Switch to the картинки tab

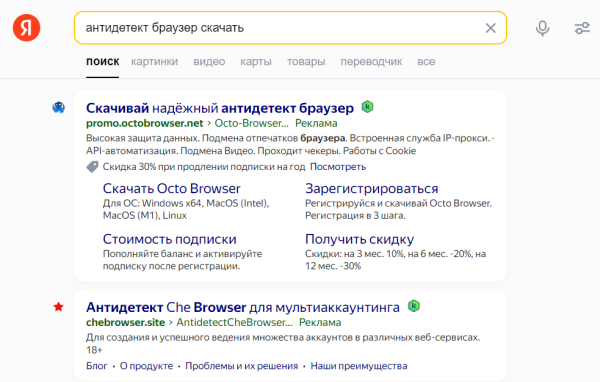click(x=155, y=62)
